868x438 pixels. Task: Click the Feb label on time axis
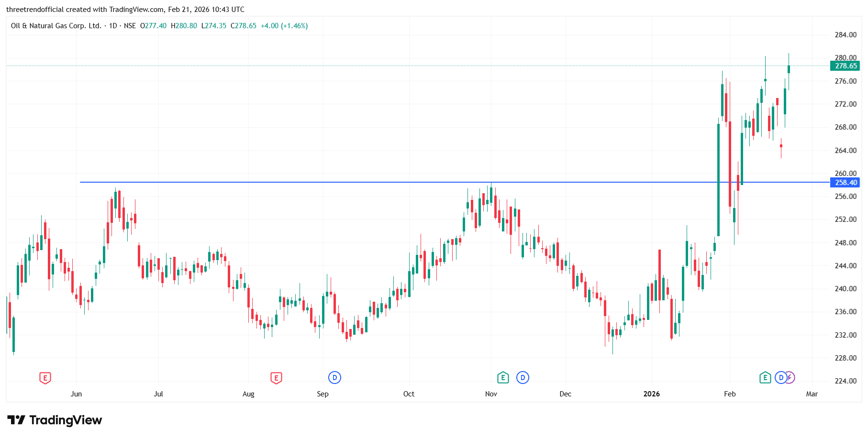tap(730, 394)
